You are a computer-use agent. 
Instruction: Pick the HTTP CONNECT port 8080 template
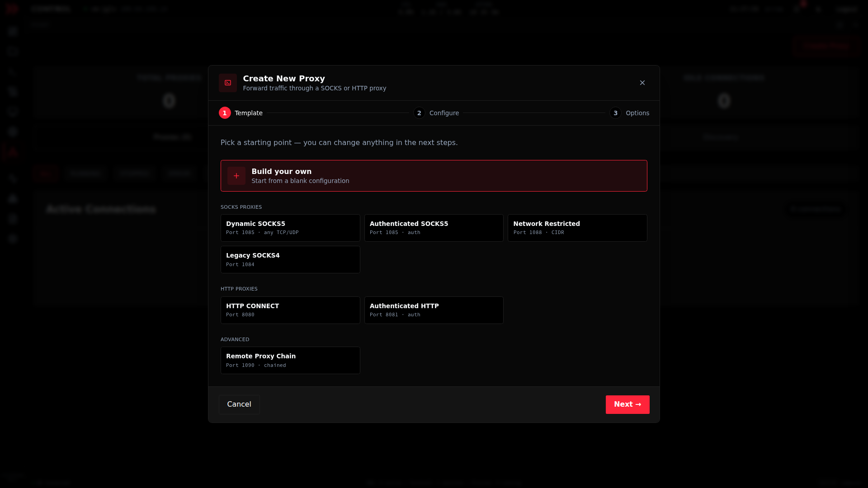coord(290,310)
